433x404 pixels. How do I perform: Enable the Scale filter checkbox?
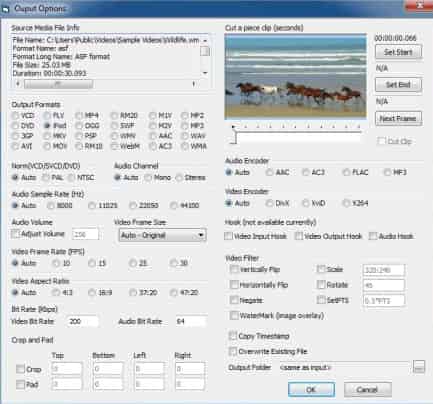321,269
